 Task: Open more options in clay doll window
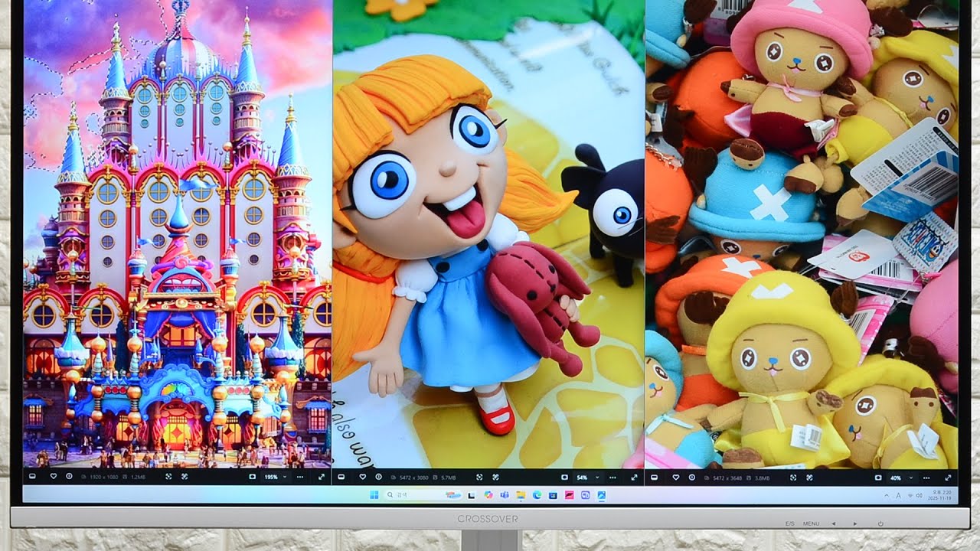612,478
